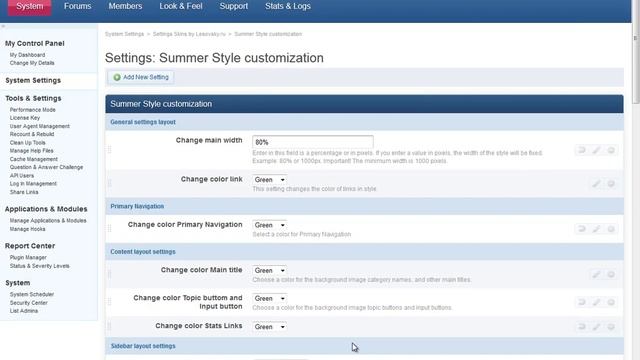Screen dimensions: 640x360
Task: Open the Change color Main title dropdown
Action: [x=269, y=270]
